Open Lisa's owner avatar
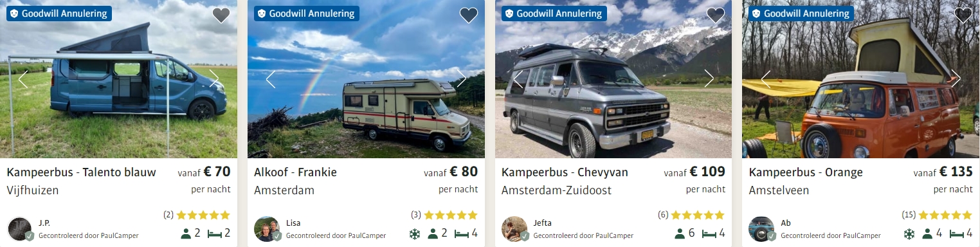Image resolution: width=980 pixels, height=247 pixels. [x=267, y=229]
